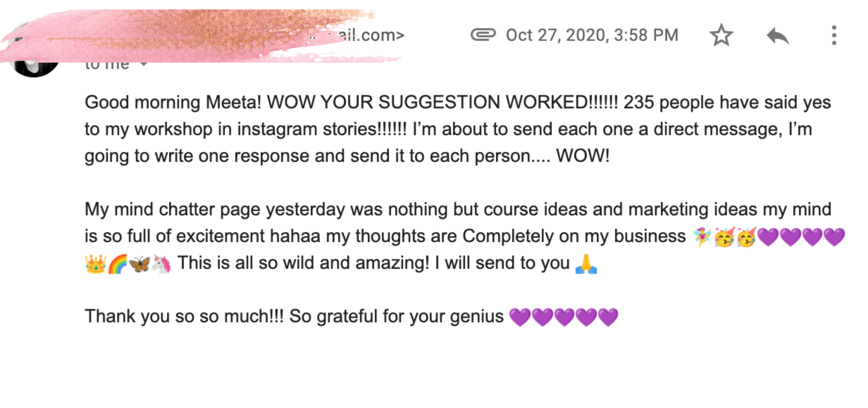Image resolution: width=868 pixels, height=408 pixels.
Task: Click the butterfly emoji
Action: 139,264
